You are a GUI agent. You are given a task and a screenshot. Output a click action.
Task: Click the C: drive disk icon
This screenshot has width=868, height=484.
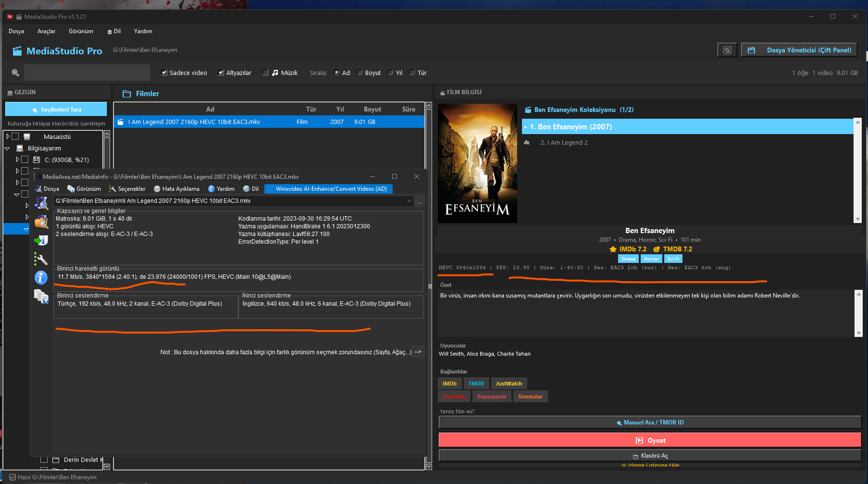tap(37, 160)
